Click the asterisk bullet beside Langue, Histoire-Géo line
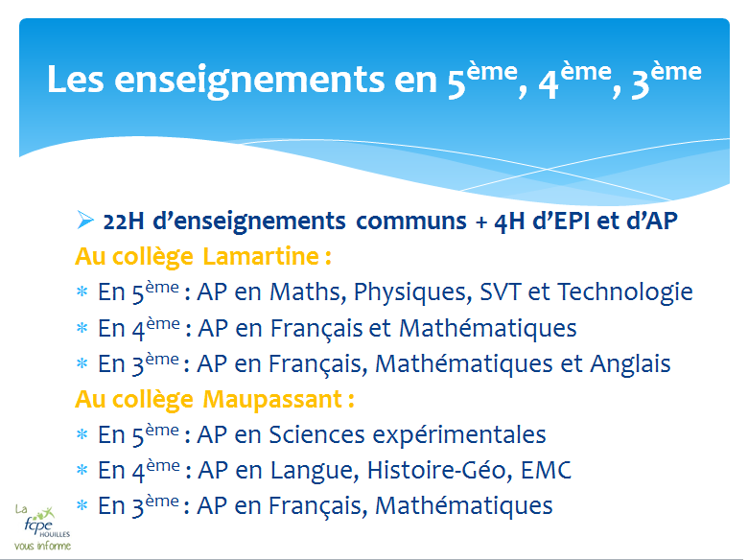 tap(82, 471)
